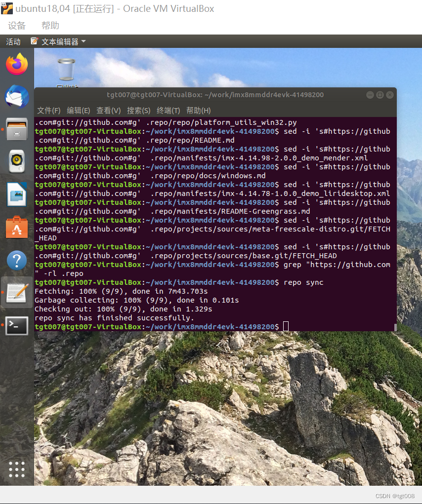
Task: Open the Trash on the desktop
Action: coord(66,69)
